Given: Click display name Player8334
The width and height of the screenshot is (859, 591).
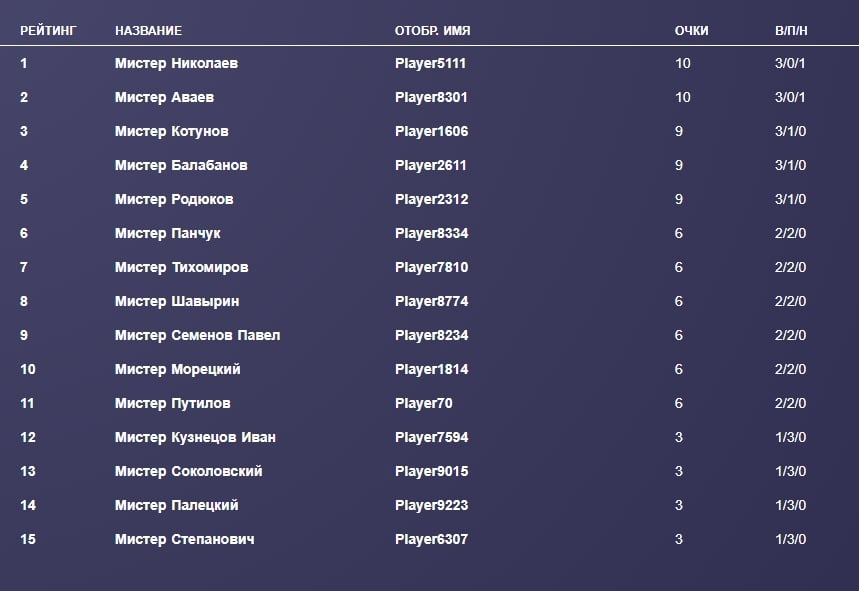Looking at the screenshot, I should (431, 233).
